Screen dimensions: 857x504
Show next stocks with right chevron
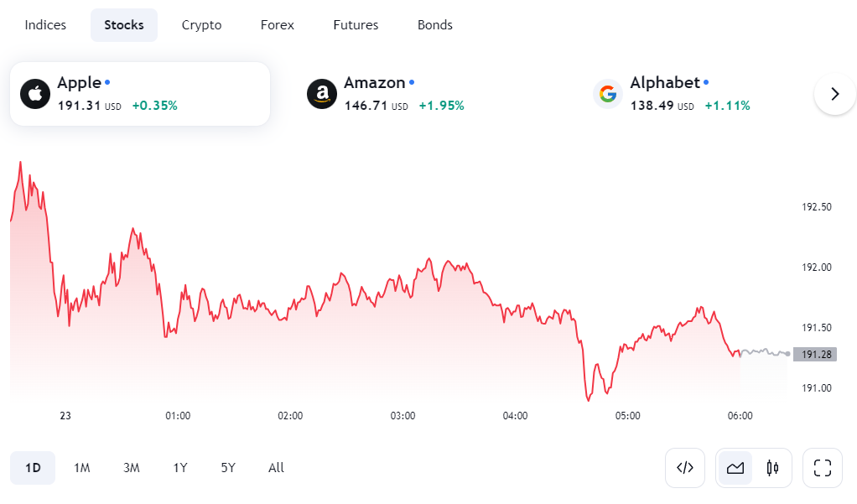tap(834, 94)
